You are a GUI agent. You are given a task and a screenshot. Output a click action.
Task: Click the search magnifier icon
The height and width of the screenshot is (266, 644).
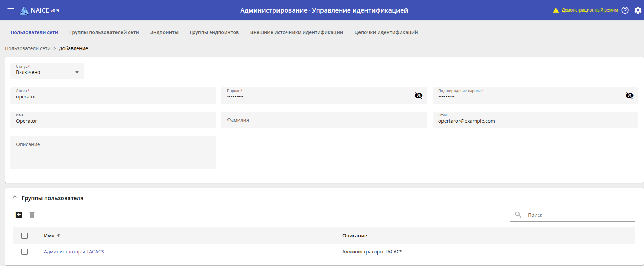coord(518,215)
